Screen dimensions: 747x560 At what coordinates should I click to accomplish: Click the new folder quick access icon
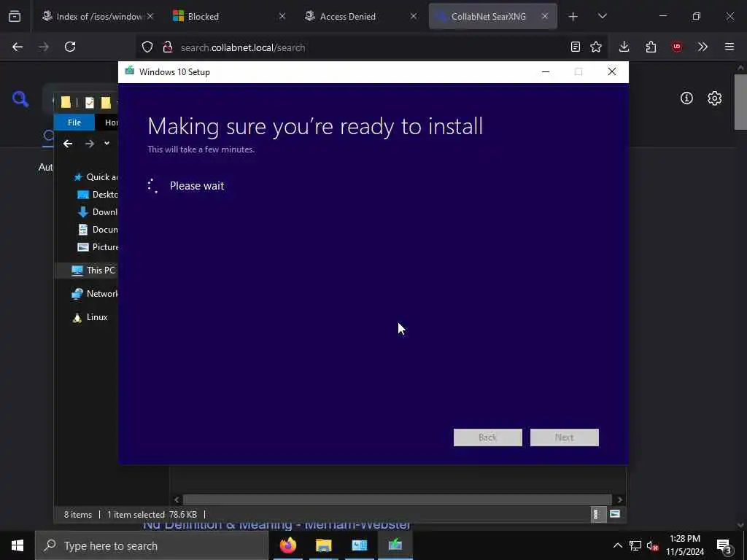pyautogui.click(x=106, y=102)
